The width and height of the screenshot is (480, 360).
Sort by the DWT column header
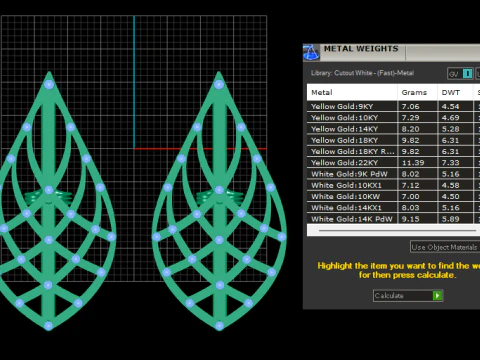click(x=455, y=92)
